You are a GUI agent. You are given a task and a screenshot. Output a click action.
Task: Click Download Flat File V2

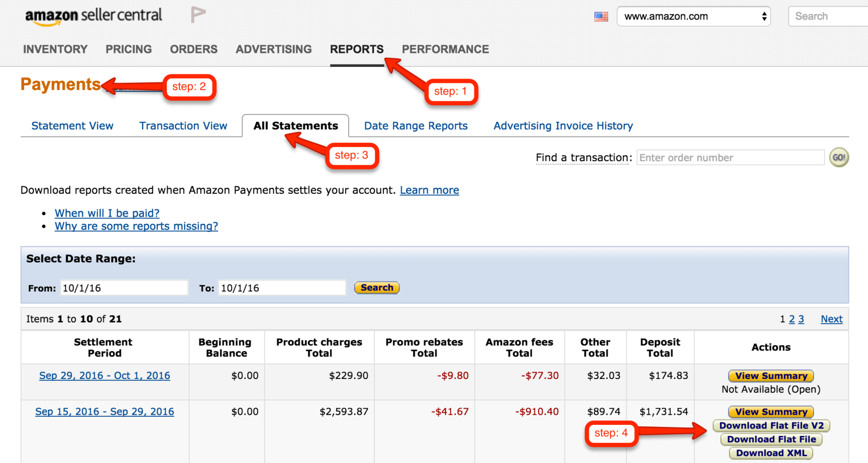pyautogui.click(x=771, y=425)
